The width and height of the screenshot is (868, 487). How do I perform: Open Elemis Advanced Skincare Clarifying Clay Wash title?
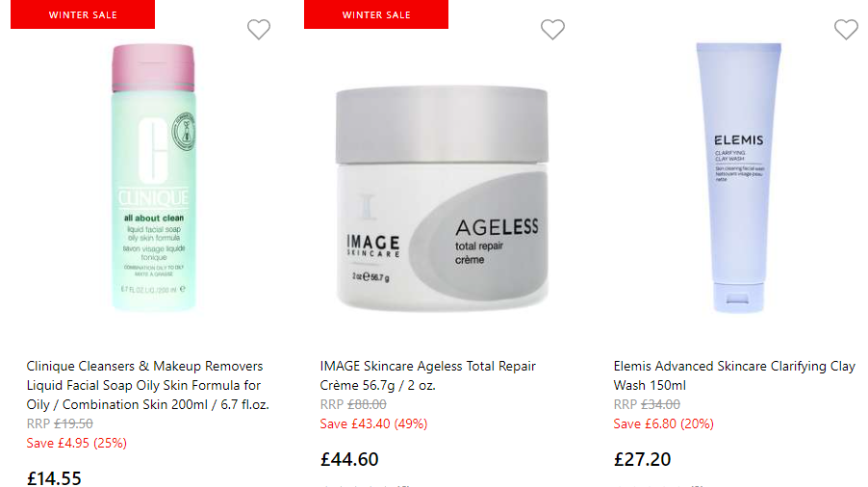tap(734, 375)
